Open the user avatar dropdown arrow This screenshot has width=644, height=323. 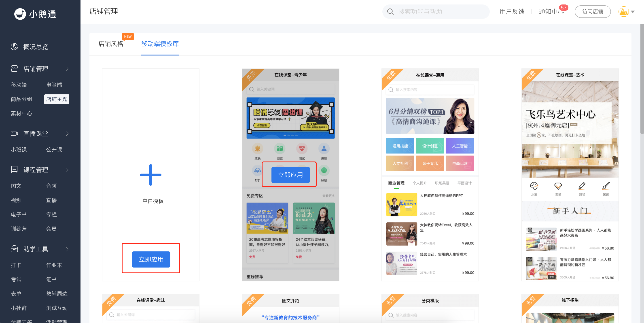[633, 12]
